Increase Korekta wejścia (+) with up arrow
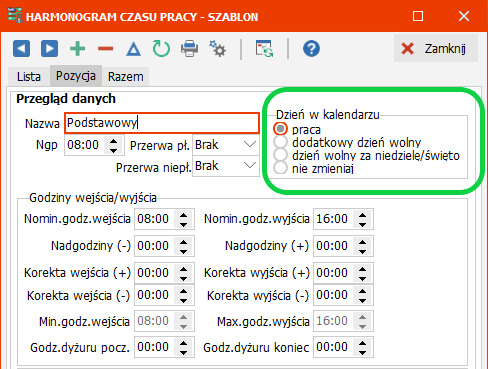Image resolution: width=488 pixels, height=369 pixels. [184, 269]
